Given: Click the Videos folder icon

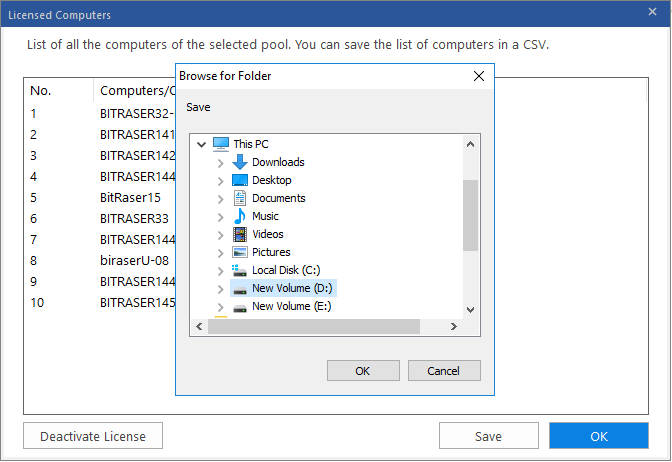Looking at the screenshot, I should (x=240, y=234).
